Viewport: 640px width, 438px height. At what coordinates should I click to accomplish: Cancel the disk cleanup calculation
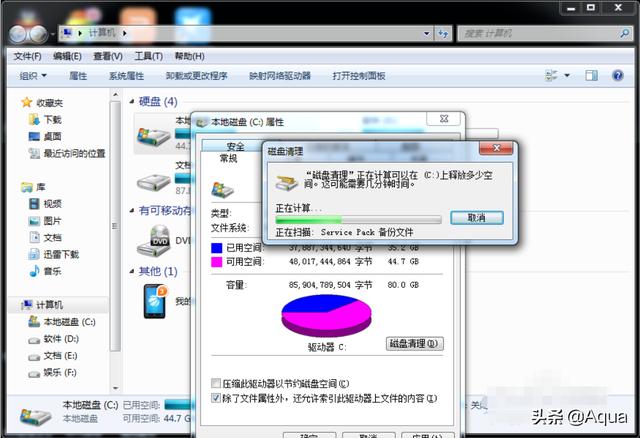coord(477,218)
